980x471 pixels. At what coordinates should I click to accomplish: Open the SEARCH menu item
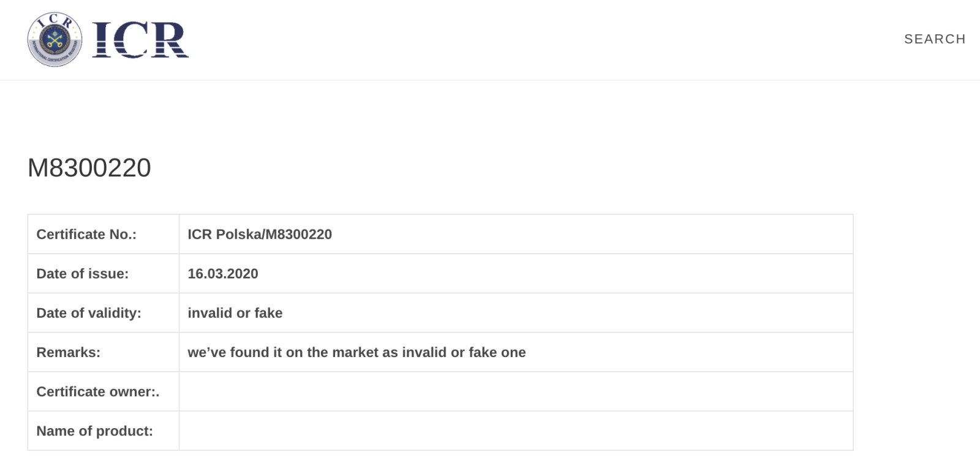[935, 39]
